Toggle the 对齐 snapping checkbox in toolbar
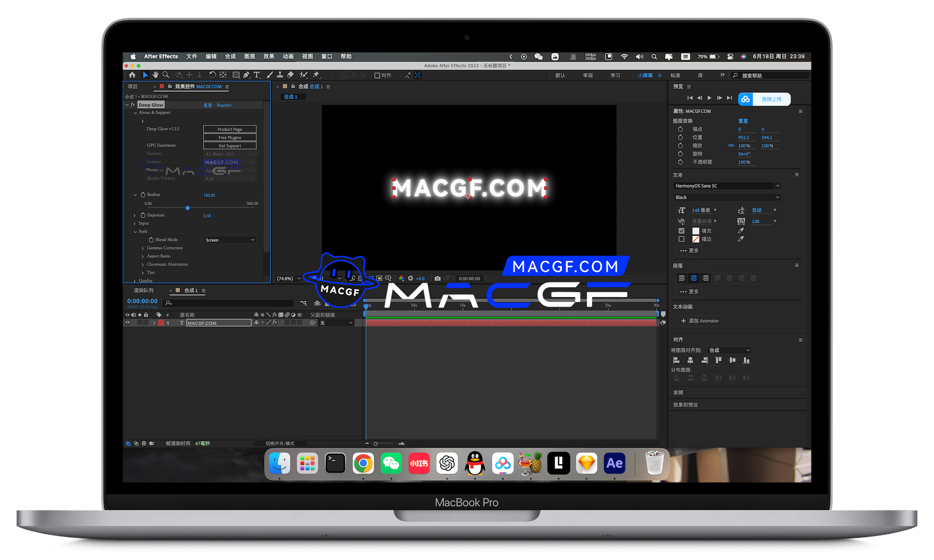This screenshot has height=560, width=934. point(377,75)
